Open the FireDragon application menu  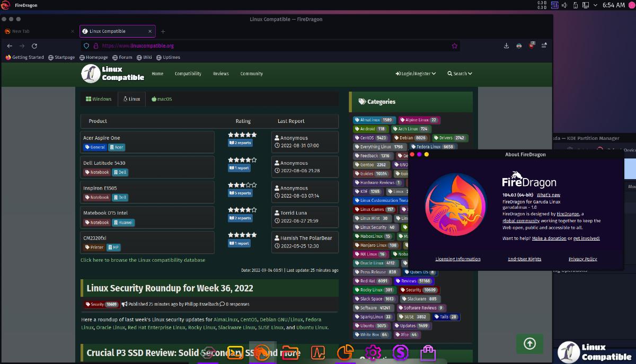pyautogui.click(x=544, y=46)
